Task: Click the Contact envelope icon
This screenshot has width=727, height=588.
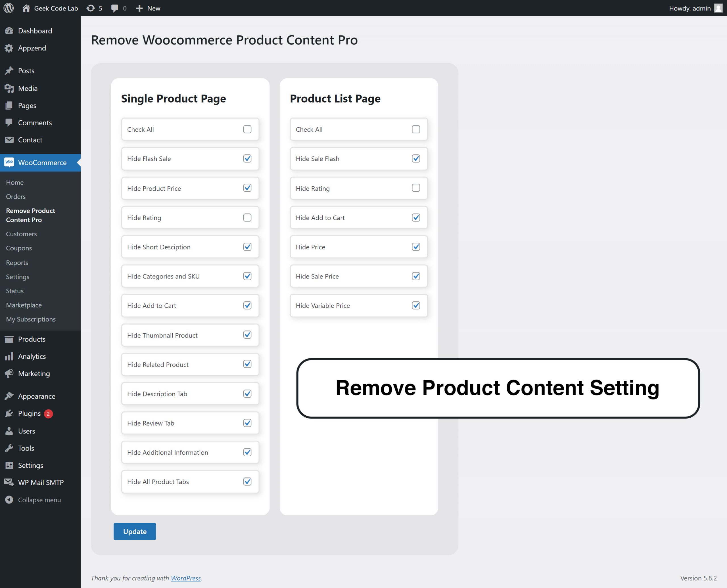Action: click(9, 140)
